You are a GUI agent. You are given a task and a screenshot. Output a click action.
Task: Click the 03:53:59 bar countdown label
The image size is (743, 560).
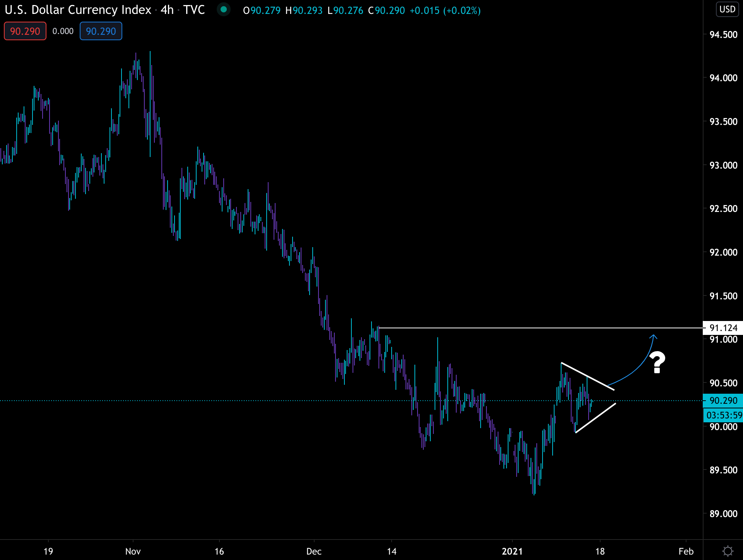(724, 415)
